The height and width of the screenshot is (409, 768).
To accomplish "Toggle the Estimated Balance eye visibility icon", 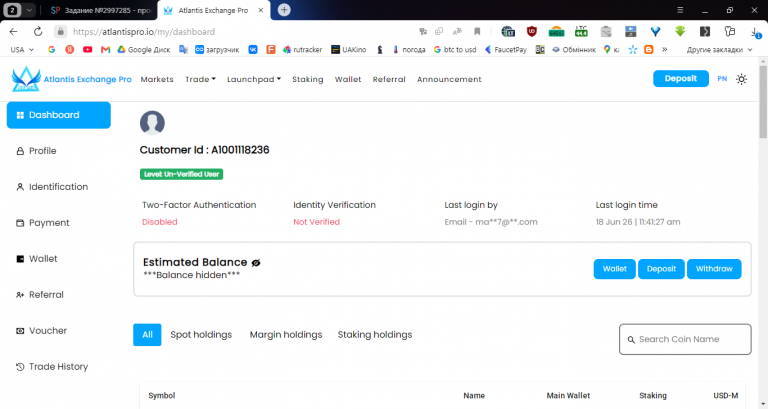I will click(x=256, y=263).
